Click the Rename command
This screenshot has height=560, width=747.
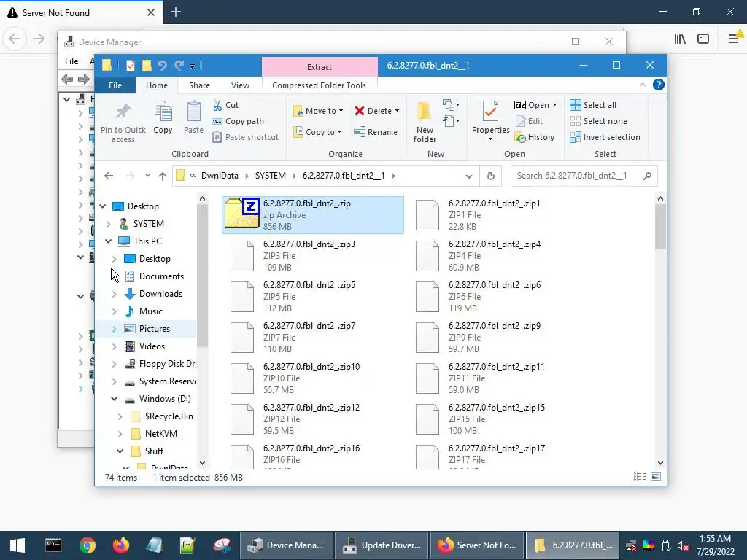click(376, 132)
